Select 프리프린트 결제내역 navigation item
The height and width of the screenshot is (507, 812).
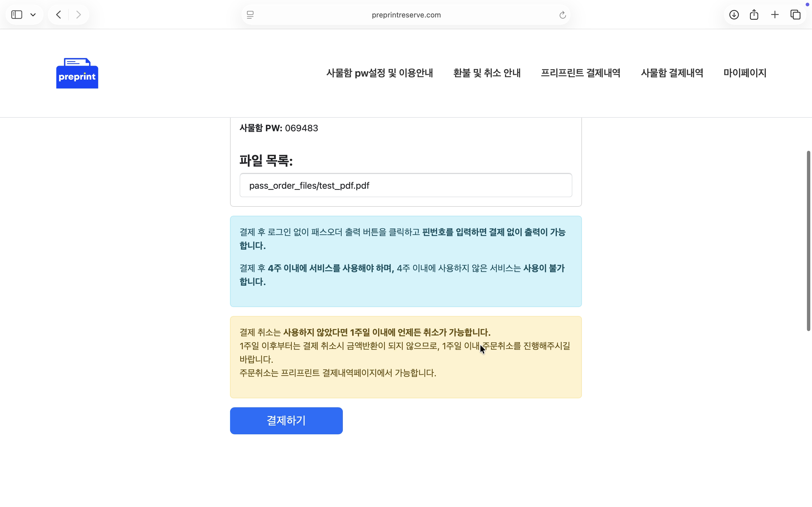click(581, 73)
